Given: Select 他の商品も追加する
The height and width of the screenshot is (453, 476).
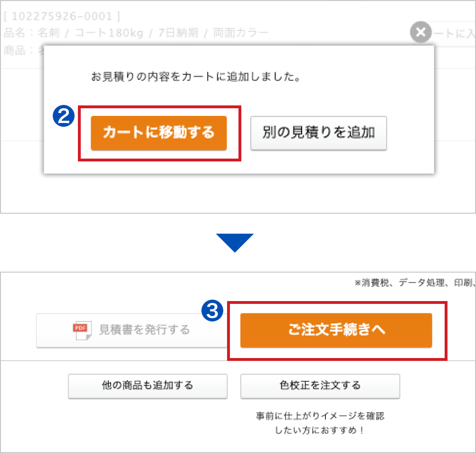Looking at the screenshot, I should tap(148, 385).
